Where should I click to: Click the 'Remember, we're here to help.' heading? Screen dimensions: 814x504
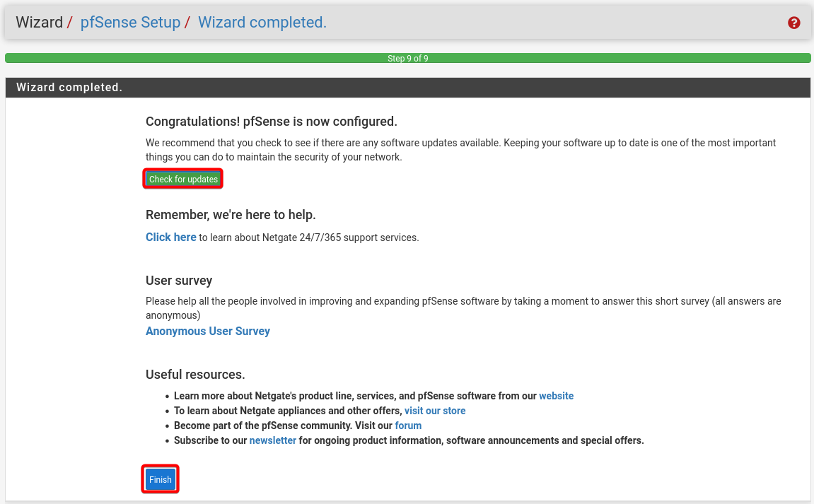point(231,214)
